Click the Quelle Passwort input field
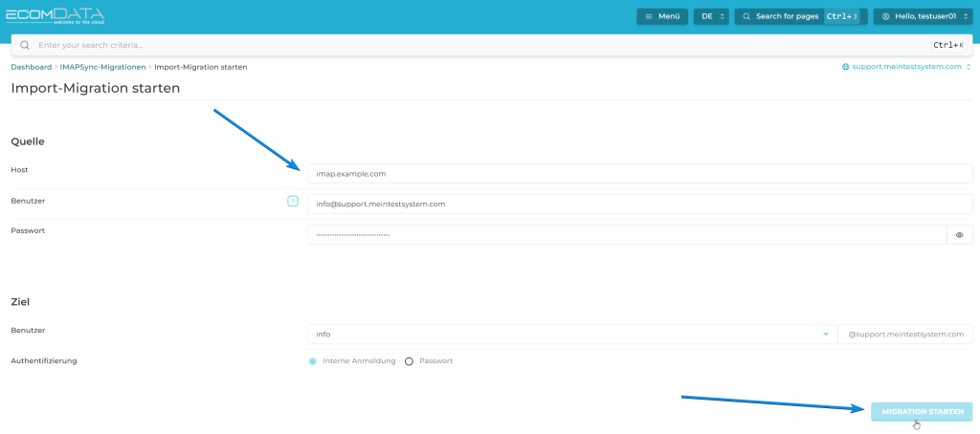 [x=626, y=234]
